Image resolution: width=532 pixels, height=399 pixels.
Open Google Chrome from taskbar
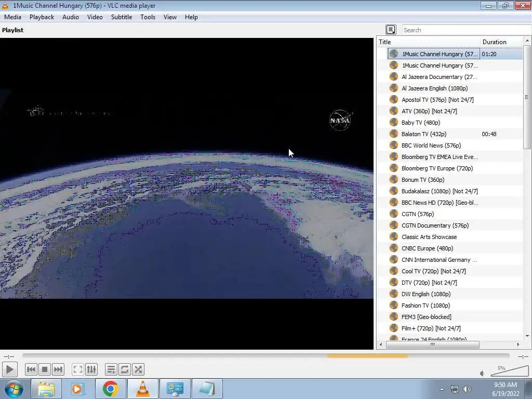pyautogui.click(x=110, y=389)
